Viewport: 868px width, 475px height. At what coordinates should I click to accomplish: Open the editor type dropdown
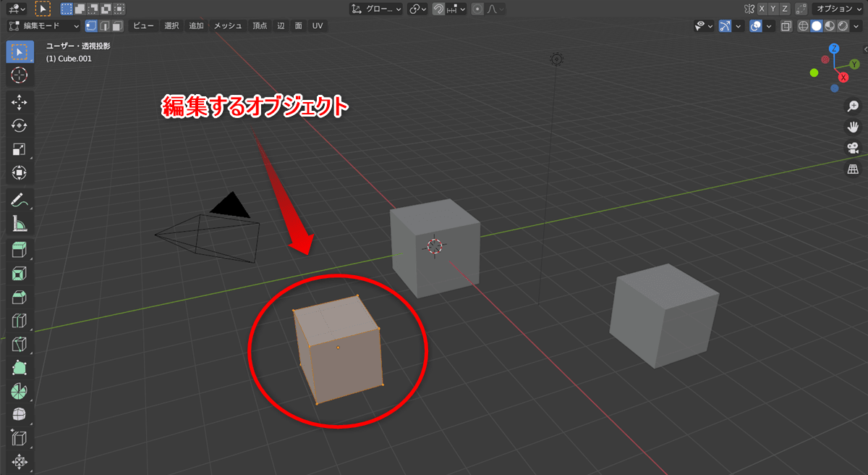point(15,9)
